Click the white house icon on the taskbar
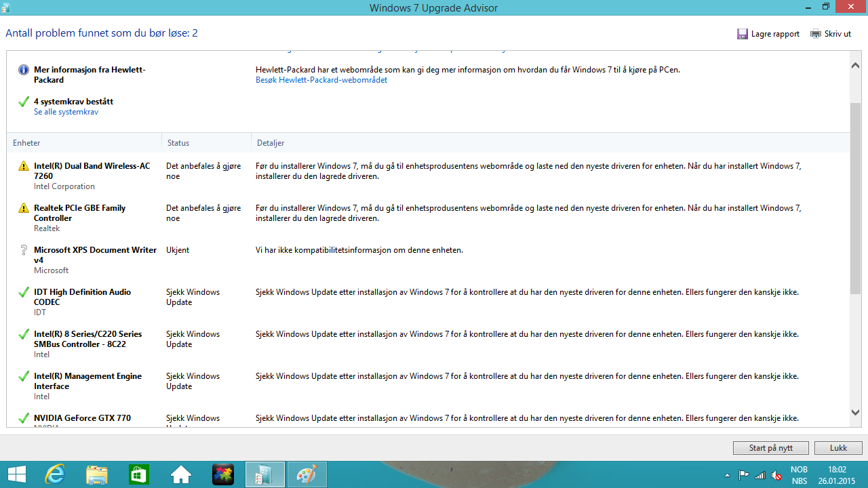868x488 pixels. pyautogui.click(x=181, y=474)
